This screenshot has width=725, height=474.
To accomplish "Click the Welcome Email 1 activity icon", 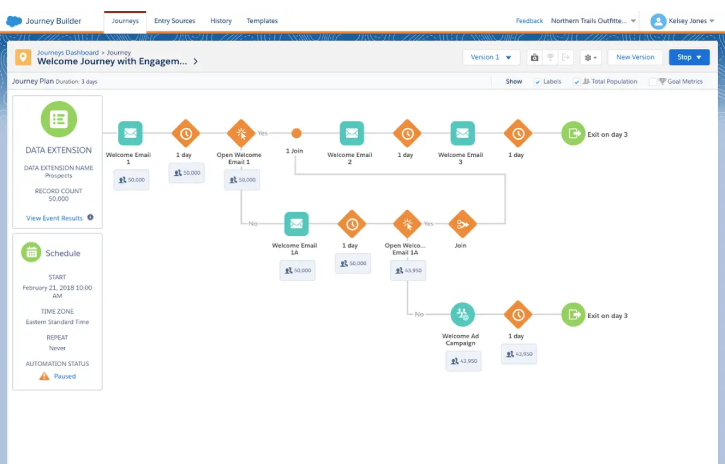I will pyautogui.click(x=131, y=133).
